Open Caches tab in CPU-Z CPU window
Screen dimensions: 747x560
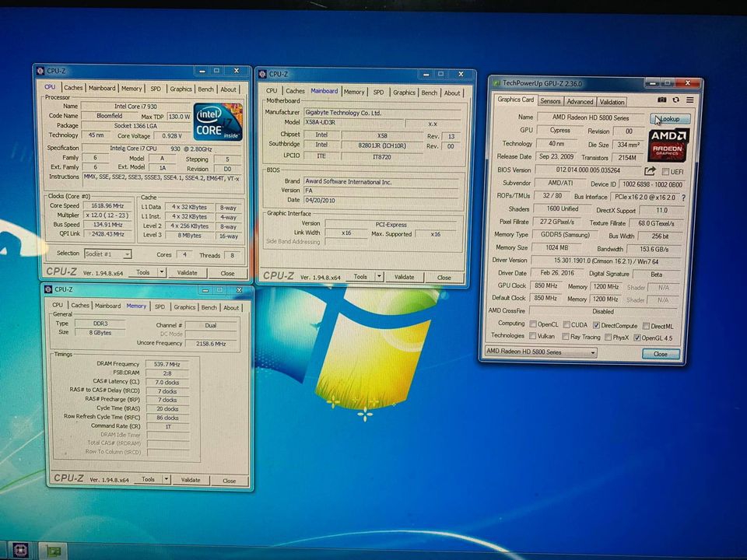coord(73,88)
